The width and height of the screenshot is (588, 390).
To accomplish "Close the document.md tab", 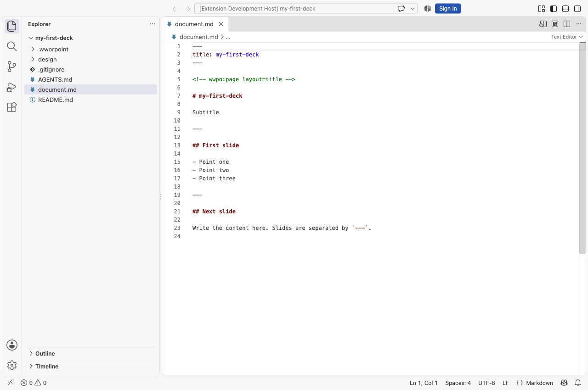I will tap(221, 24).
